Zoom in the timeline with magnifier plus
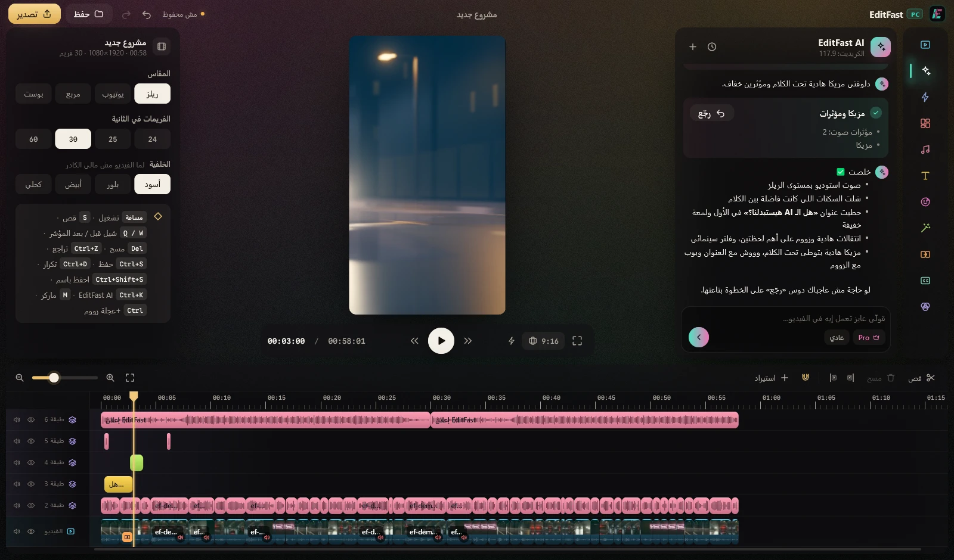Screen dimensions: 954x560 pos(110,378)
